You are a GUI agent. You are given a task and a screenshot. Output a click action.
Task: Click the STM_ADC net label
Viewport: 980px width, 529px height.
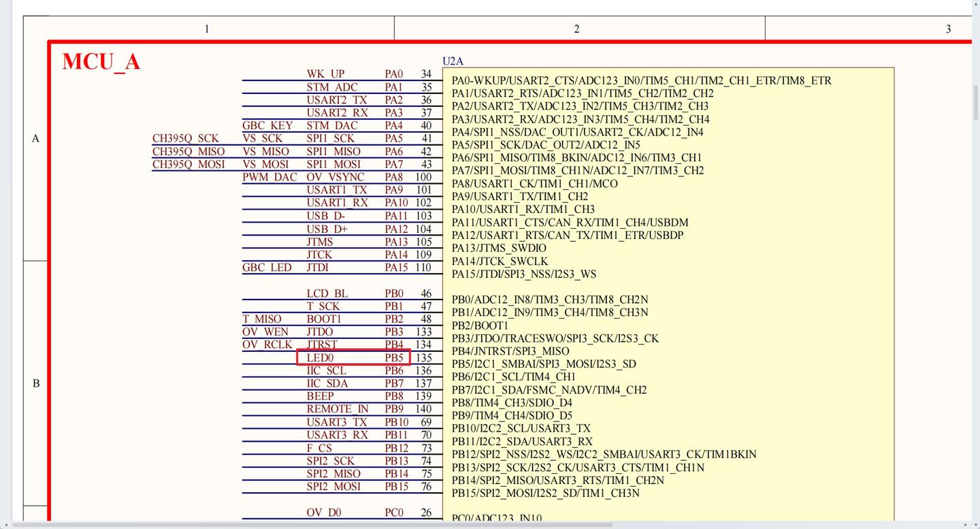[x=332, y=87]
